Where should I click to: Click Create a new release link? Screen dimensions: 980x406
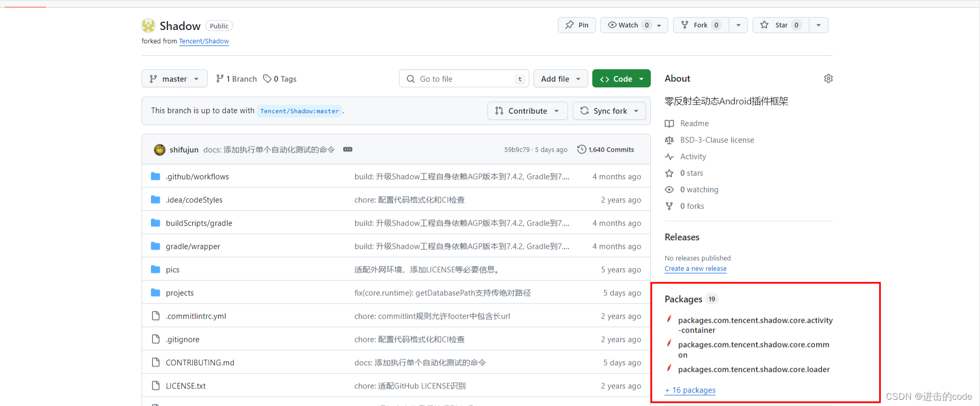click(x=695, y=269)
